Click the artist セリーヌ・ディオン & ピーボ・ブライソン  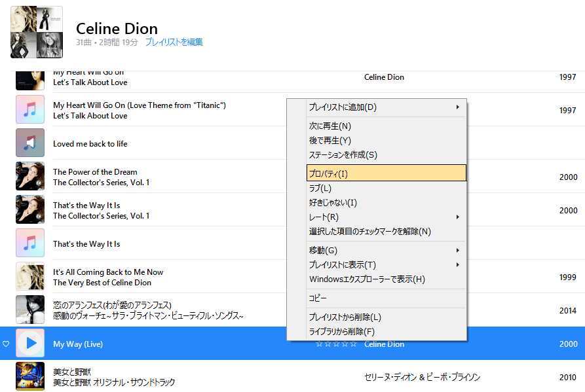click(x=423, y=378)
